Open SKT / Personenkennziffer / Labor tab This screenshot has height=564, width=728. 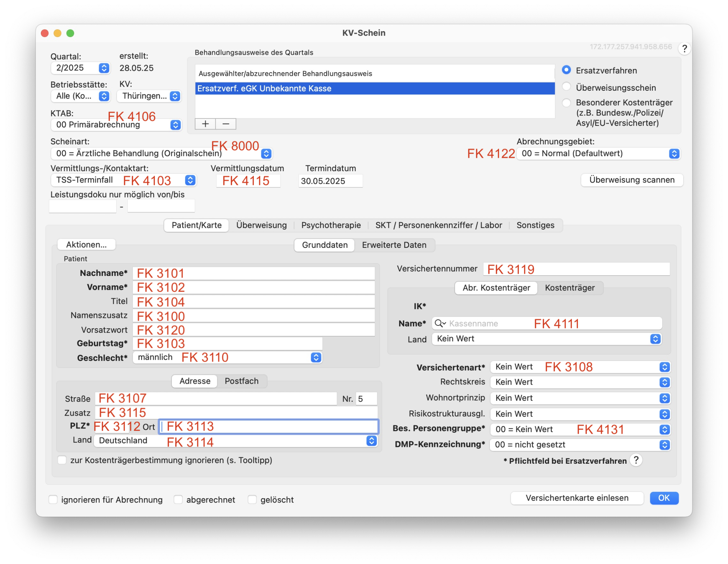439,225
